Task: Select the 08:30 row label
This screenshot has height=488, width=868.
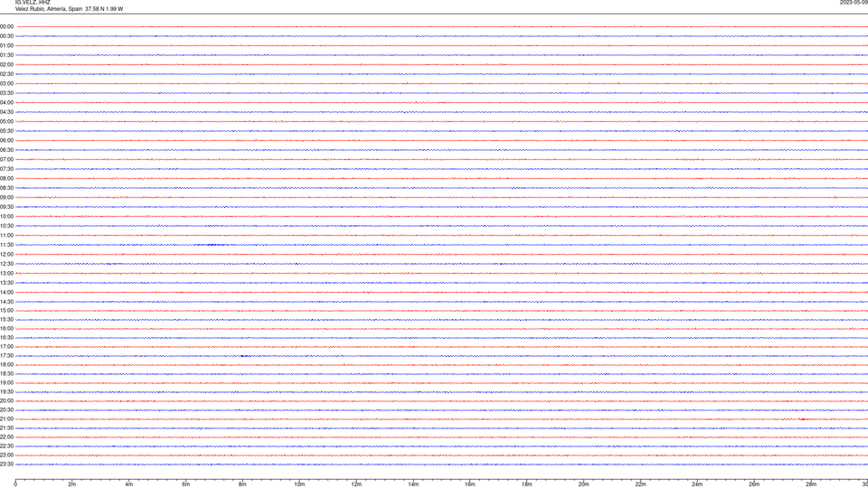Action: 6,188
